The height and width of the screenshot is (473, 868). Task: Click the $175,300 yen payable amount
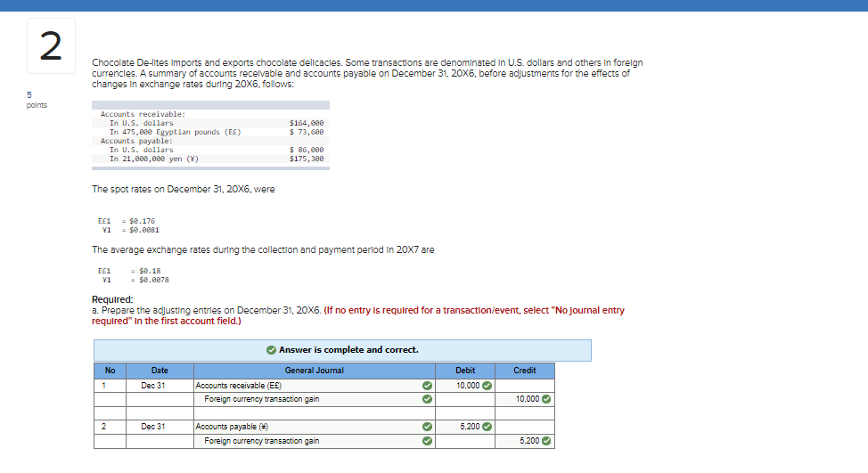pyautogui.click(x=307, y=159)
